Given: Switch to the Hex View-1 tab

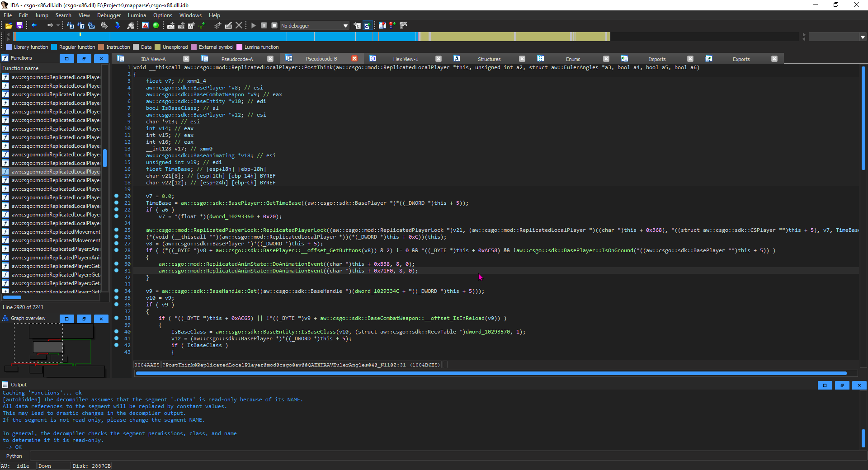Looking at the screenshot, I should click(x=405, y=59).
